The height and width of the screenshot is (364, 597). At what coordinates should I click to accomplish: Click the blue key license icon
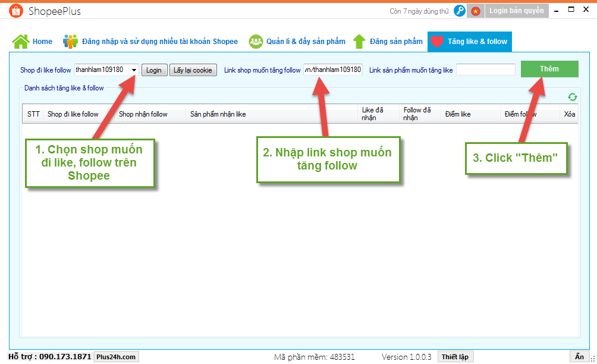(x=460, y=11)
